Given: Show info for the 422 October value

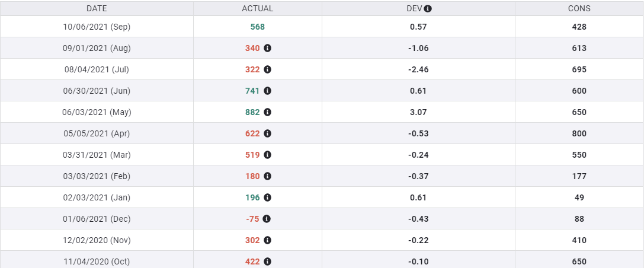Looking at the screenshot, I should 267,261.
